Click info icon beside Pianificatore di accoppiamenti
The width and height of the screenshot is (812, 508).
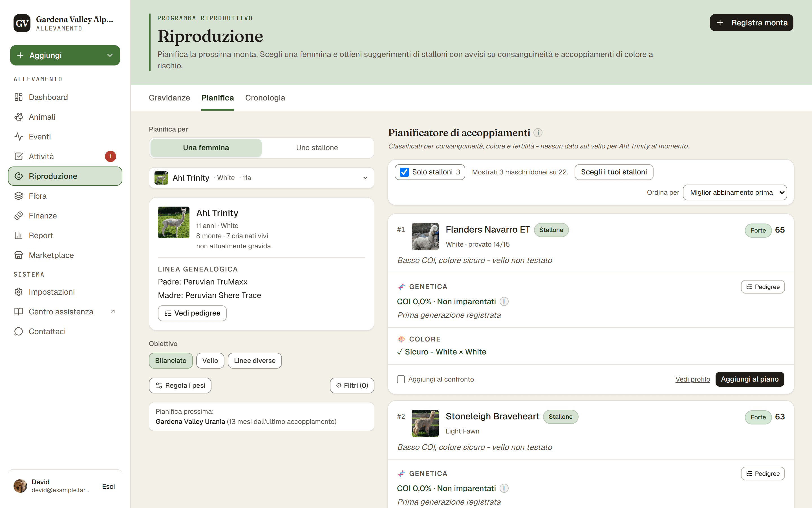[x=538, y=133]
